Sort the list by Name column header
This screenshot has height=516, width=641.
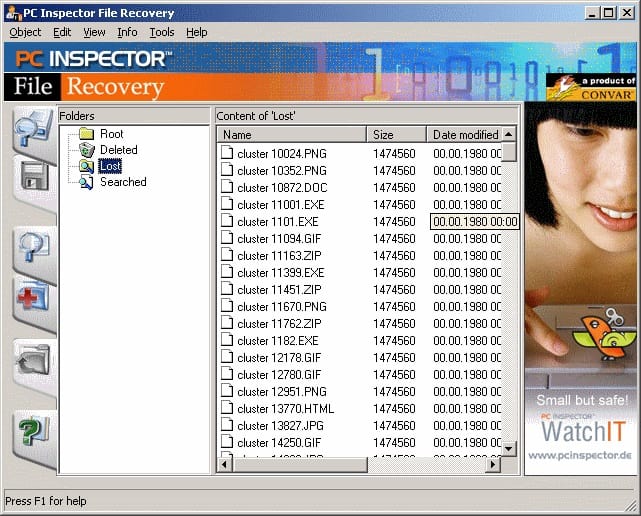(291, 135)
